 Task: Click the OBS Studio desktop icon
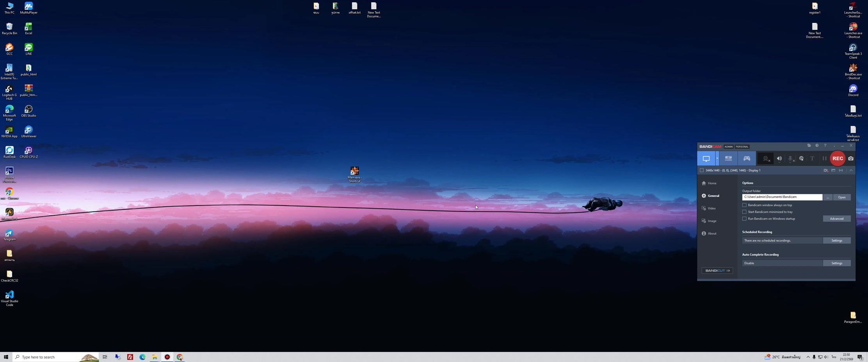[x=28, y=111]
